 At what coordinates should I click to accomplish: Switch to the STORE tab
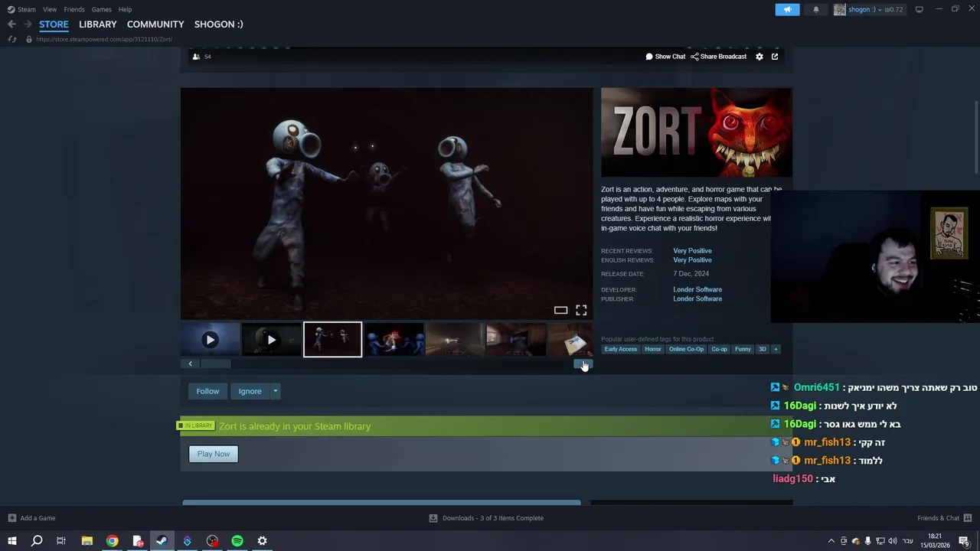54,24
